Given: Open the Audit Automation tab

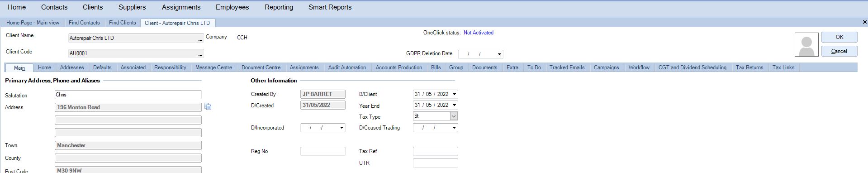Looking at the screenshot, I should pyautogui.click(x=347, y=67).
